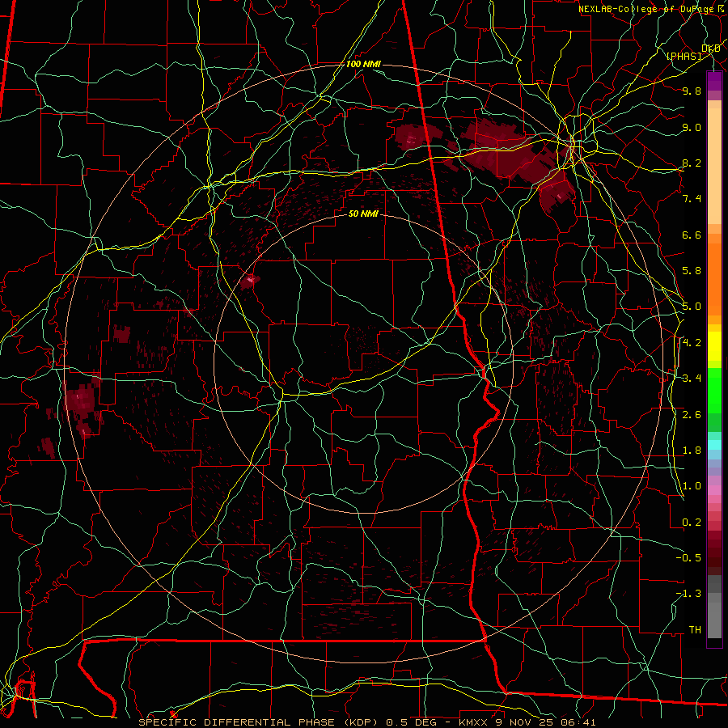Click the [PHAS] label above the color bar
The height and width of the screenshot is (728, 728).
click(x=684, y=56)
